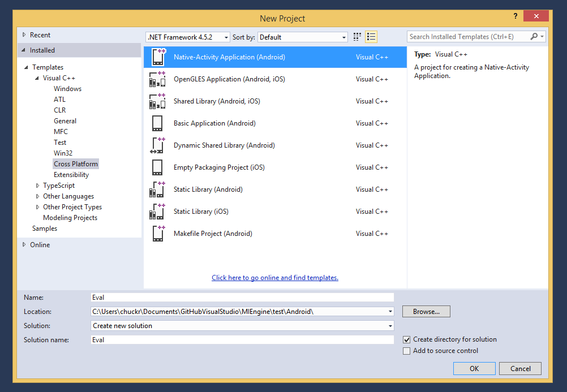
Task: Uncheck Create directory for solution
Action: click(x=406, y=339)
